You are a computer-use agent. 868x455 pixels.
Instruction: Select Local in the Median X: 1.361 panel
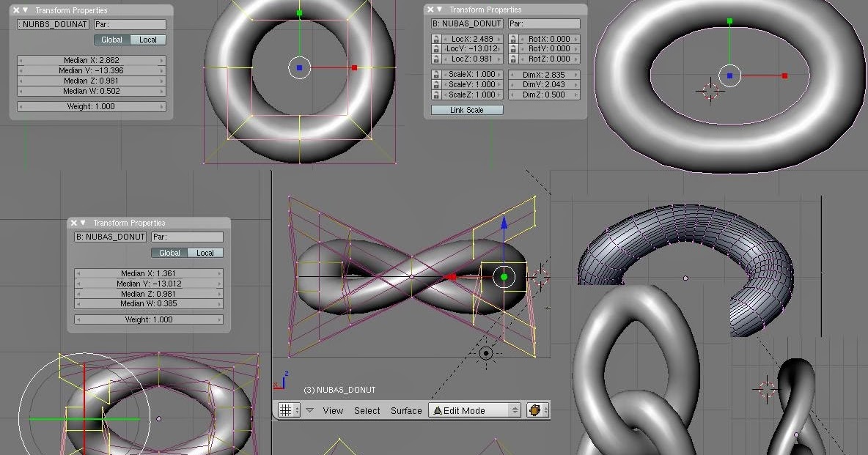click(x=205, y=253)
